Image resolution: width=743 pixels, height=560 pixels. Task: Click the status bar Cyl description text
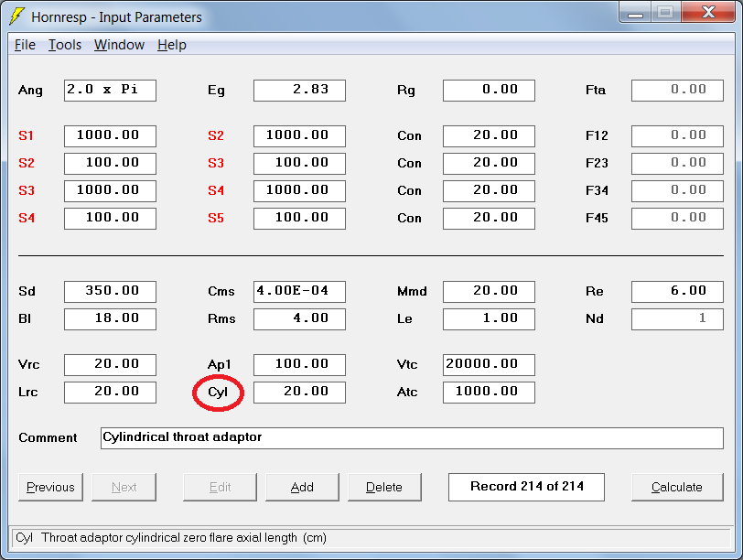(x=171, y=538)
